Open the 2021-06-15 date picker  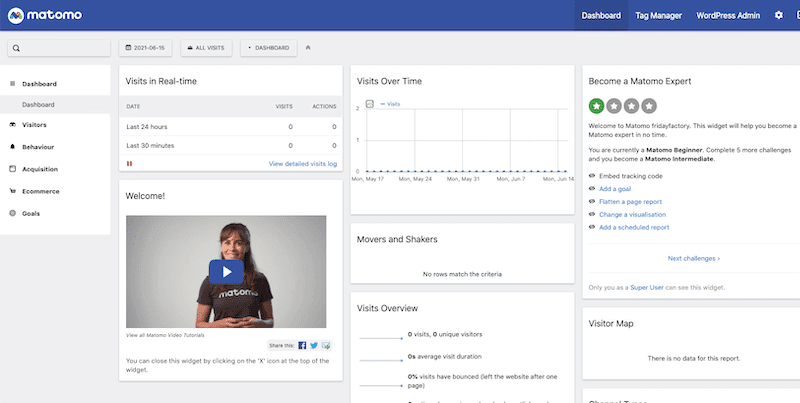coord(148,47)
